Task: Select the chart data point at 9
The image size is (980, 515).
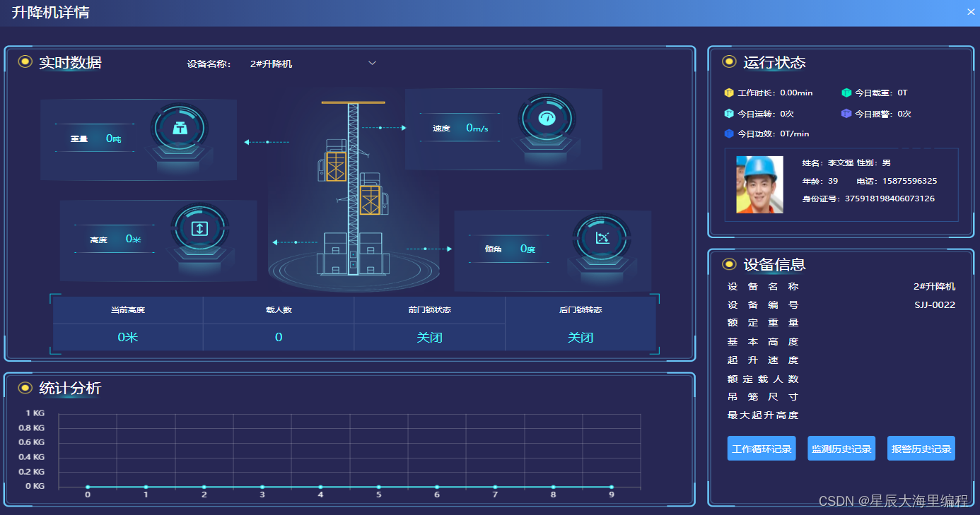Action: (612, 487)
